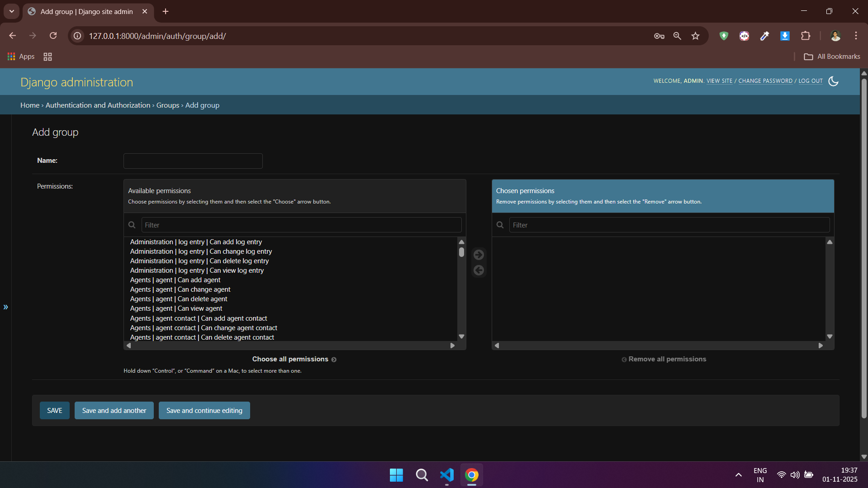This screenshot has width=868, height=488.
Task: Click the Choose arrow button
Action: 479,255
